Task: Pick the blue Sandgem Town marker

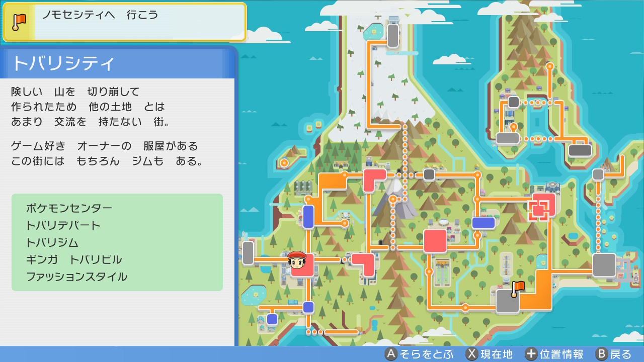Action: 308,307
